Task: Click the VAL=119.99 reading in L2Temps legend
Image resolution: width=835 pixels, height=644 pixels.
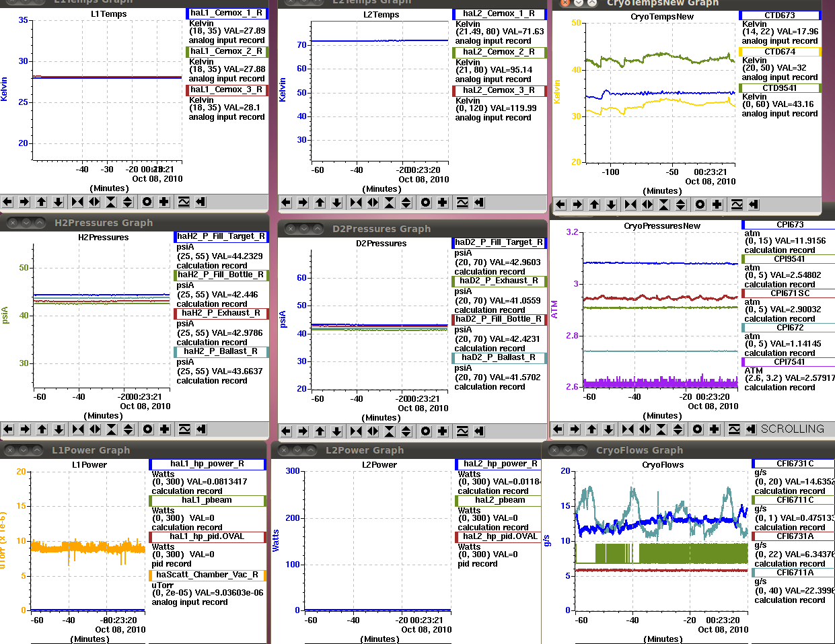Action: pos(513,108)
